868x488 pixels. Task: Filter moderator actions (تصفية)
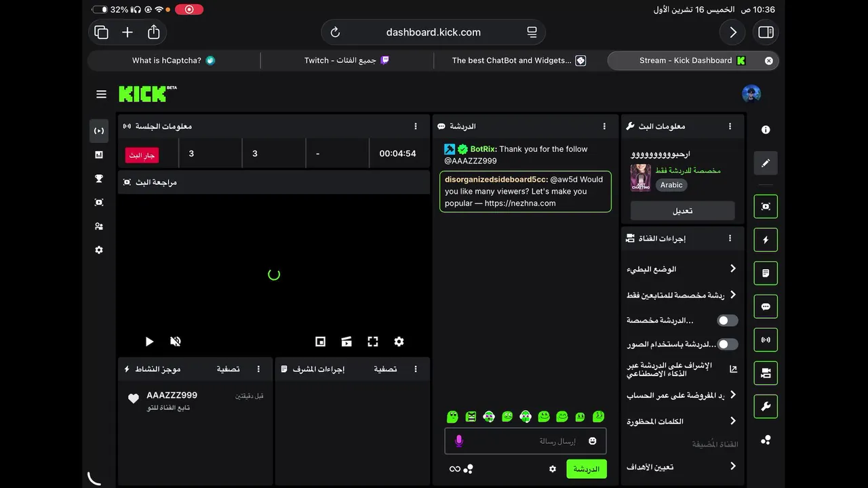[x=385, y=369]
